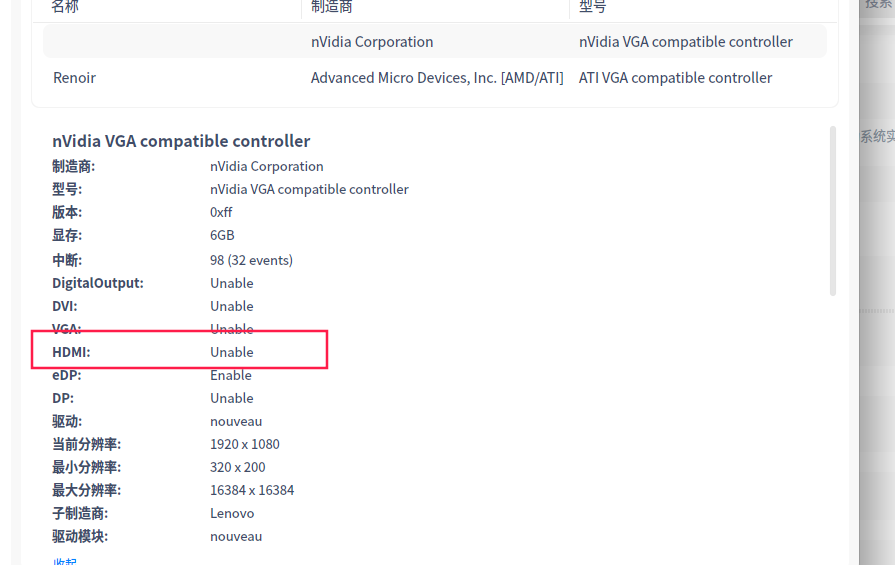The image size is (895, 565).
Task: Focus the 搜索 search field
Action: [x=879, y=5]
